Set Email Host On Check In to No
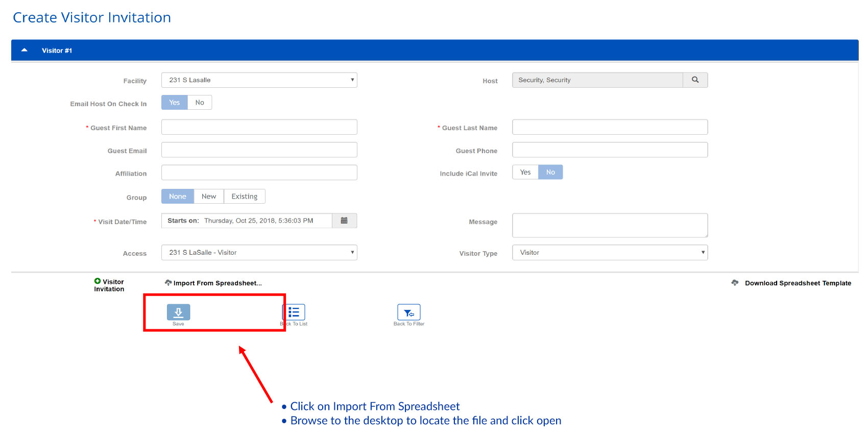The image size is (868, 438). 200,103
